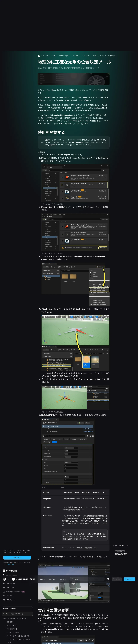138x644 pixels.
Task: Expand バーチャル ワールドをビルドする tree item
Action: coord(5,636)
